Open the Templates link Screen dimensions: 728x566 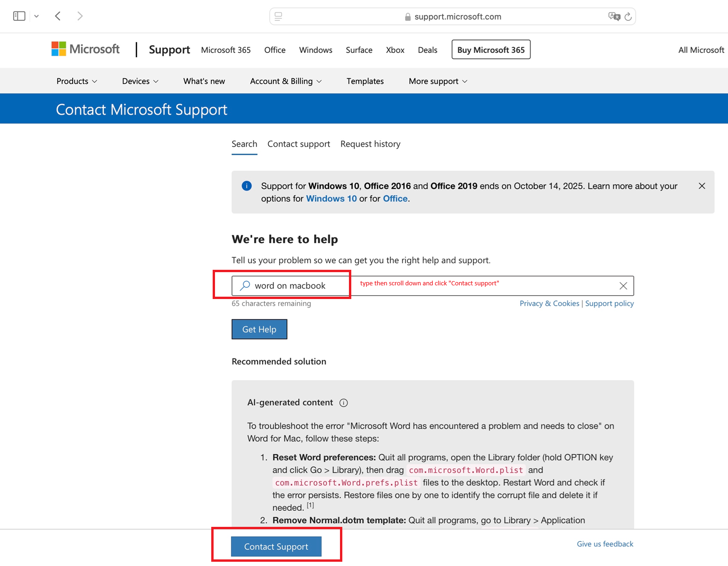(365, 81)
